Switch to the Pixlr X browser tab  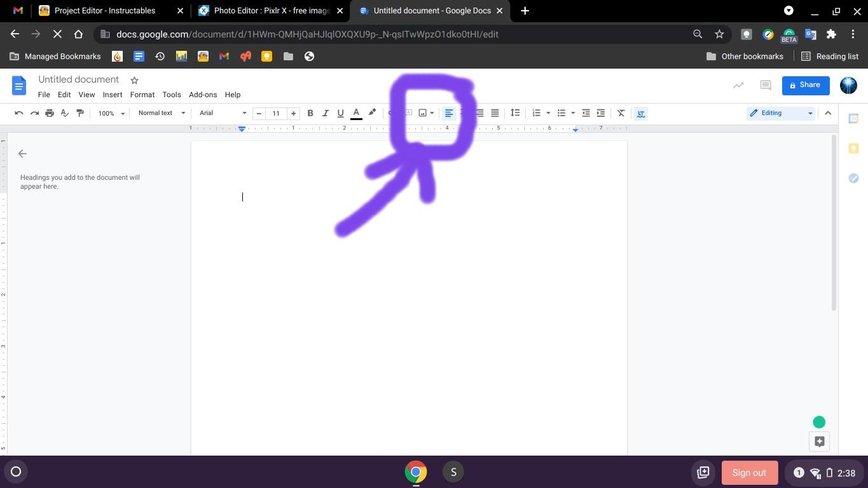(267, 11)
